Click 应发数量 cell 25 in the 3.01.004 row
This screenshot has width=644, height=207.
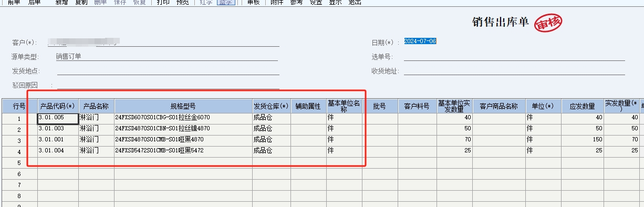pyautogui.click(x=583, y=151)
